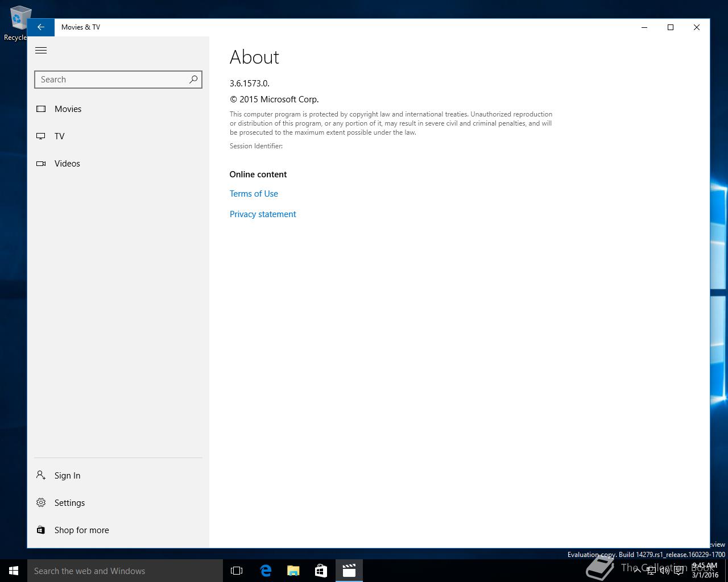Open the volume tray icon
Screen dimensions: 728x582
tap(664, 570)
